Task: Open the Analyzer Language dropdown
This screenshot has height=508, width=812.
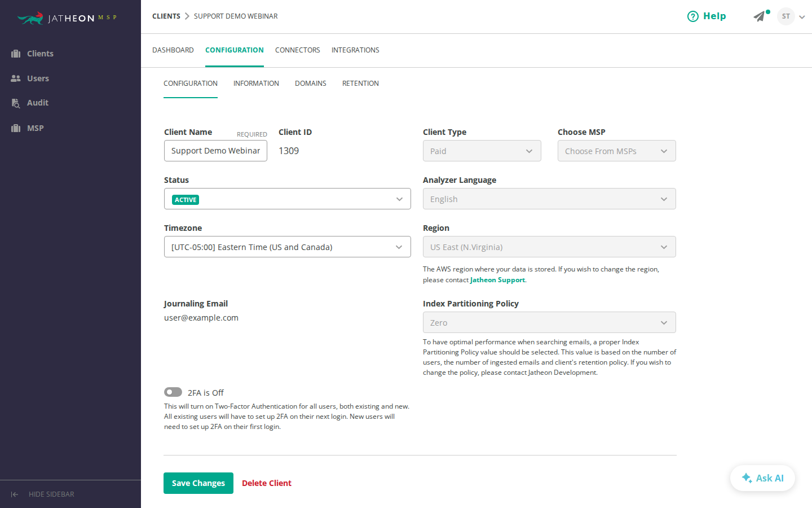Action: (549, 199)
